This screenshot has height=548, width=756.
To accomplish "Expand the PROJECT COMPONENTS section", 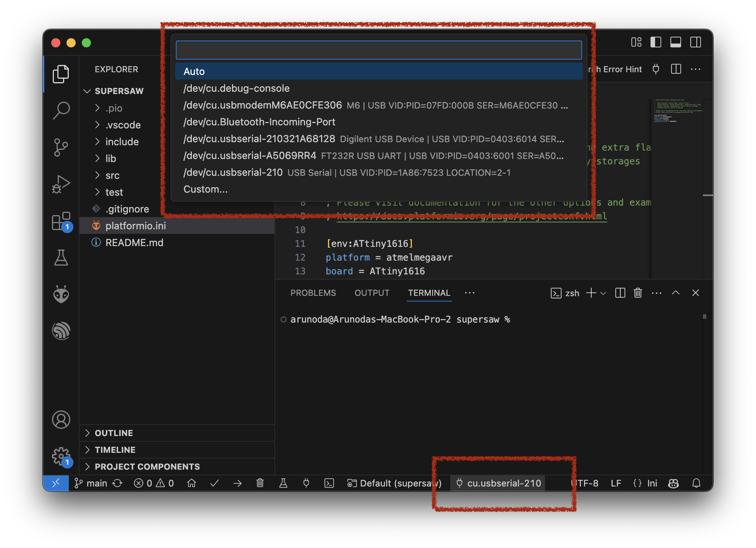I will (x=177, y=467).
